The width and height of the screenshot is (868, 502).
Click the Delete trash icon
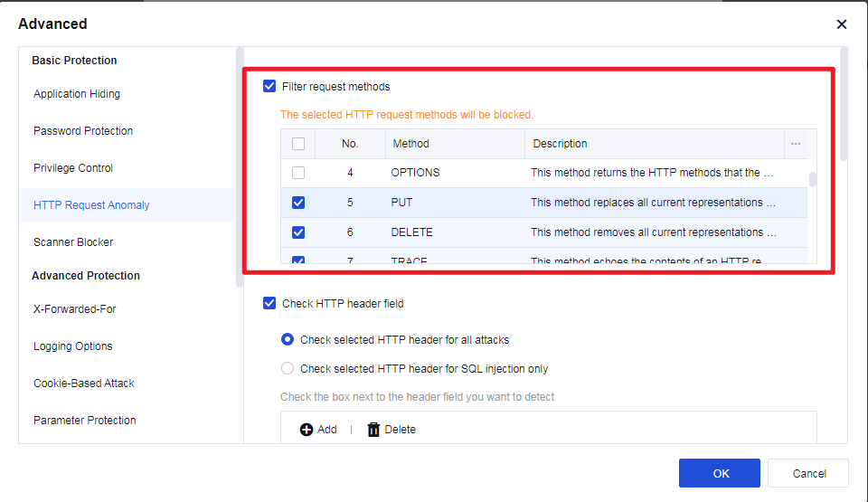373,430
